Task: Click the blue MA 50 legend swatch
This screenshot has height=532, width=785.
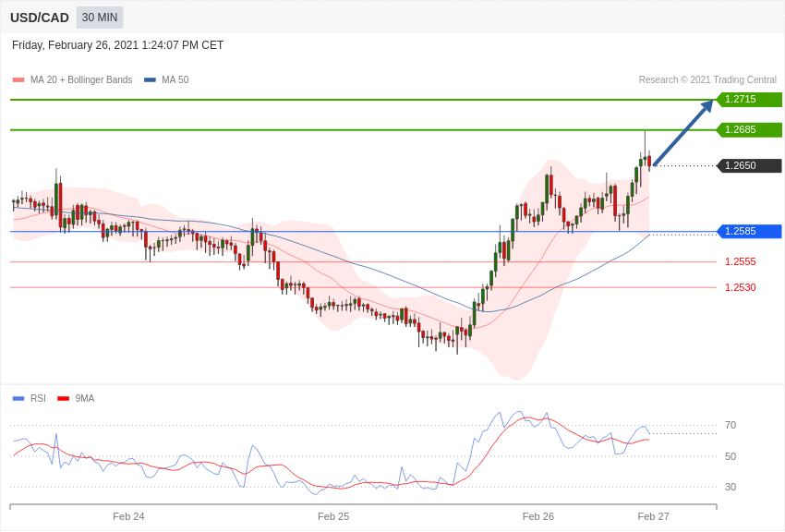Action: click(x=150, y=79)
